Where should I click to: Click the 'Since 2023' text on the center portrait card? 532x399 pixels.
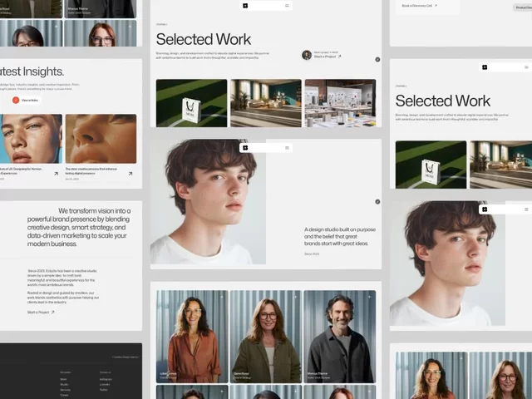(x=312, y=254)
